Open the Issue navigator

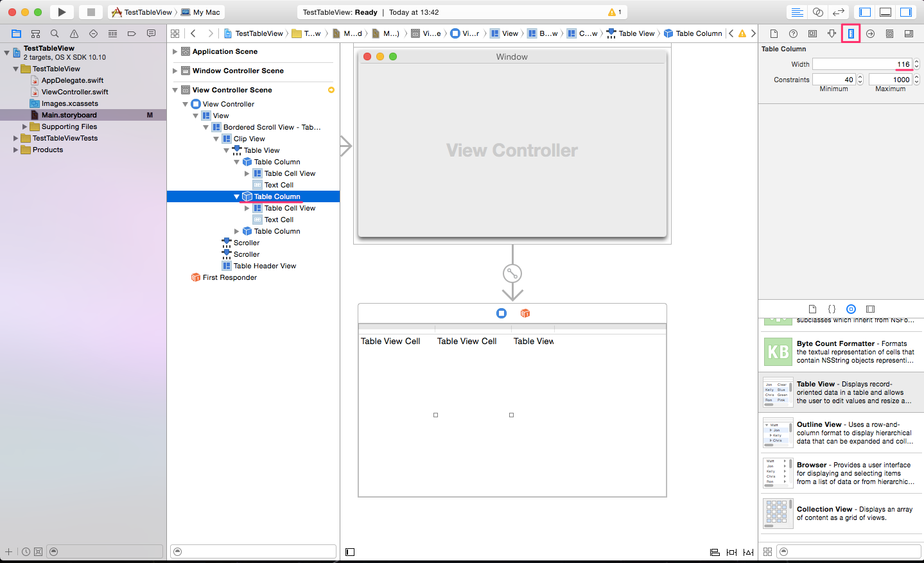tap(74, 33)
